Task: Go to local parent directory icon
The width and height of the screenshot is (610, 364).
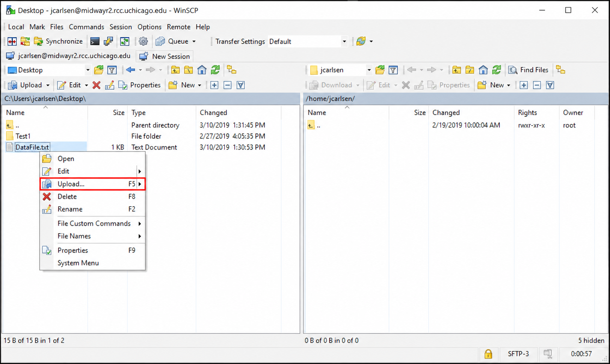Action: pyautogui.click(x=175, y=70)
